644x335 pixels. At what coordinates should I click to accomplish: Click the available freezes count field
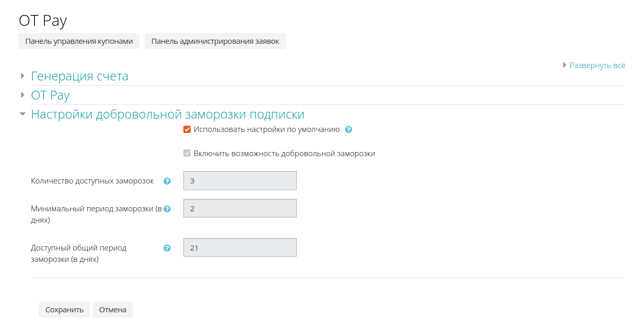pos(240,181)
